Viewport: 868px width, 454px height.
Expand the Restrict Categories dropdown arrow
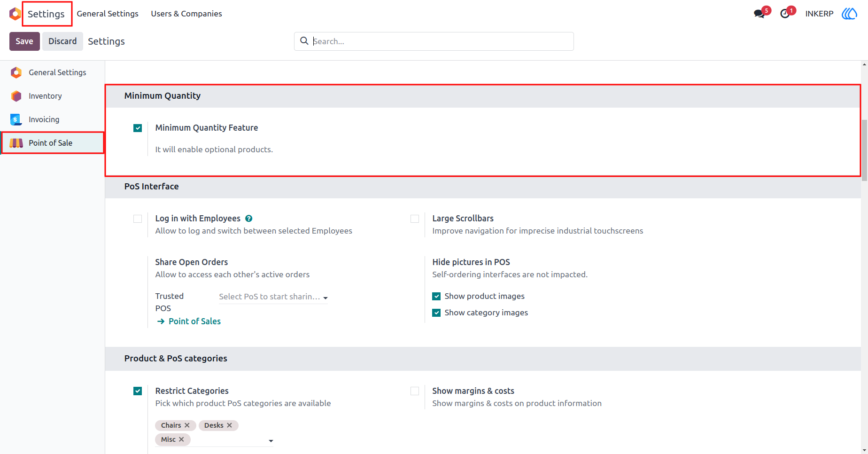click(271, 441)
